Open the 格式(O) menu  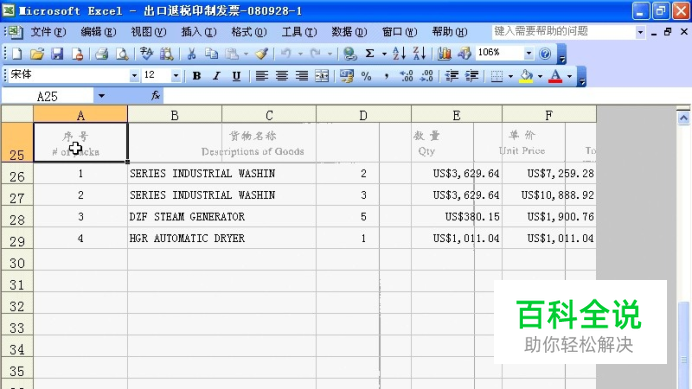249,32
